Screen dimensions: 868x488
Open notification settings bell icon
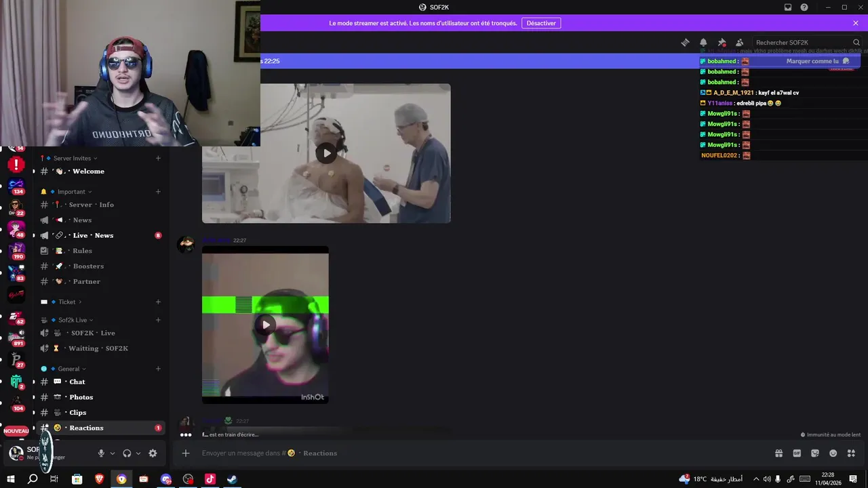[703, 42]
